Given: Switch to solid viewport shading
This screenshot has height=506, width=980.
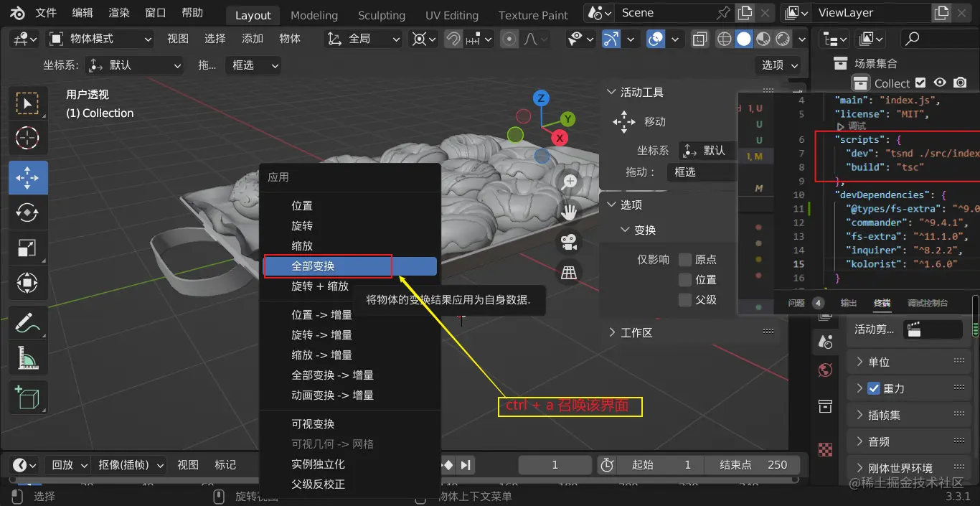Looking at the screenshot, I should click(x=744, y=39).
